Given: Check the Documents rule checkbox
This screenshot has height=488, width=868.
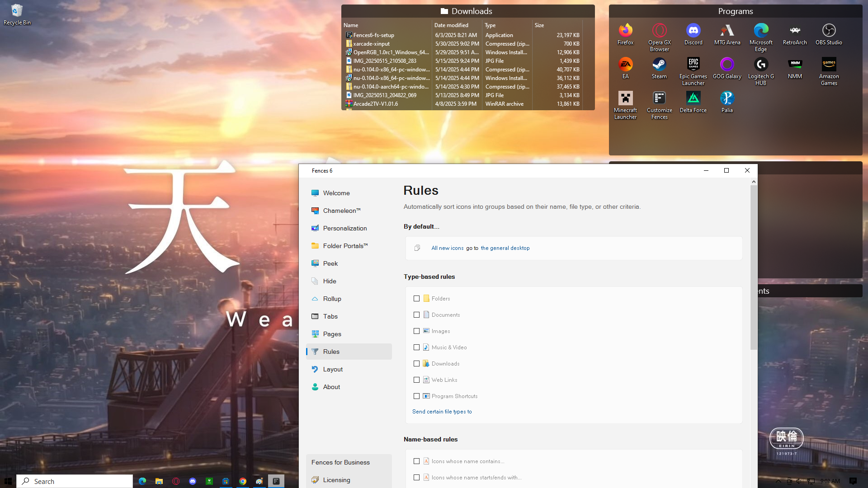Looking at the screenshot, I should click(416, 314).
